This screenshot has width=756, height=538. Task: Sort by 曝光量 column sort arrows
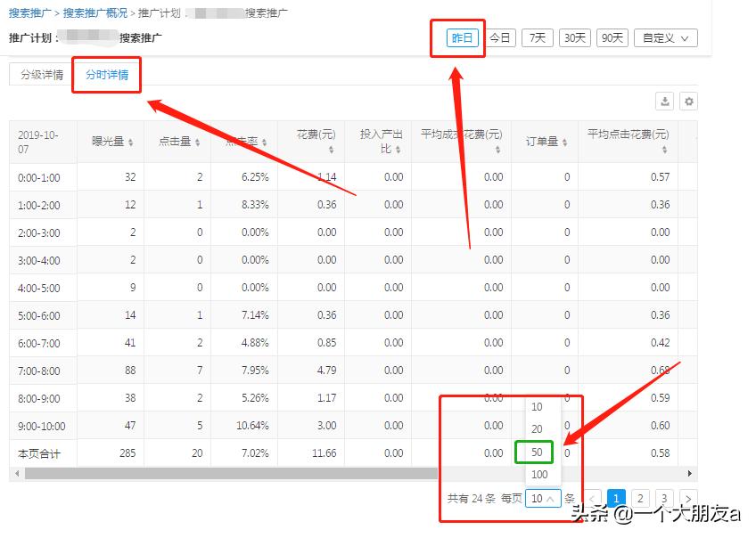(130, 143)
